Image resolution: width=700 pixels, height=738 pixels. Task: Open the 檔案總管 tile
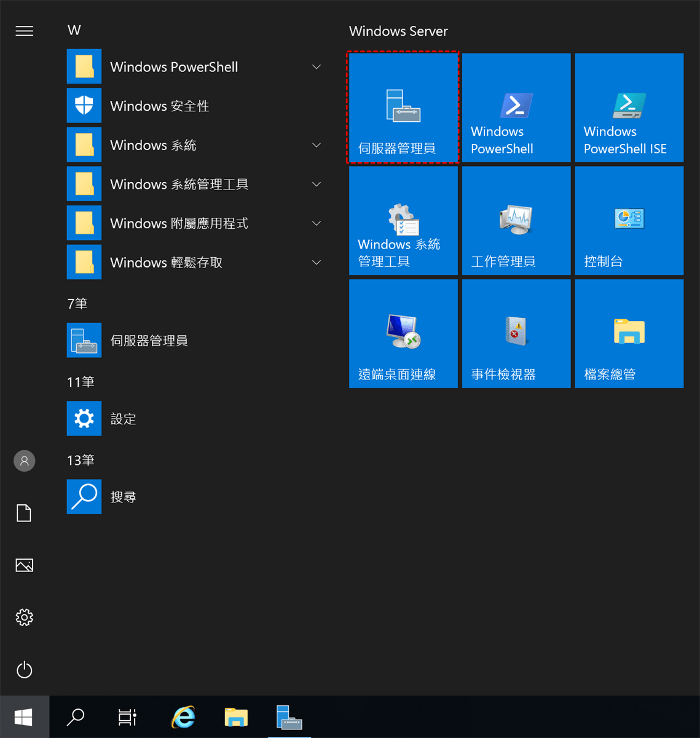click(629, 334)
